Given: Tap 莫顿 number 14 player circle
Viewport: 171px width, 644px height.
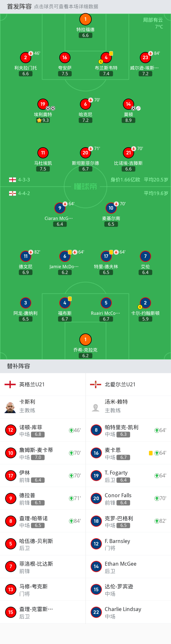Looking at the screenshot, I should click(128, 104).
